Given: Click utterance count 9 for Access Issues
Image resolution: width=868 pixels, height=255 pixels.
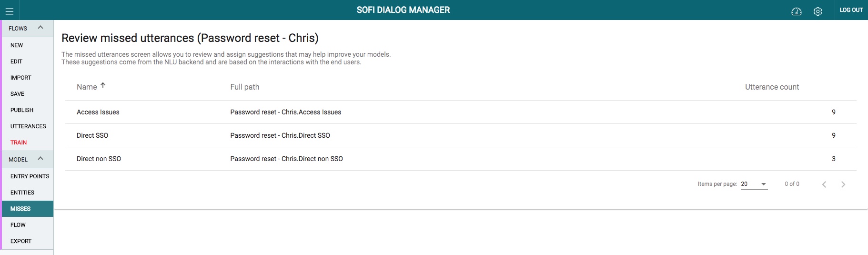Looking at the screenshot, I should (x=834, y=112).
